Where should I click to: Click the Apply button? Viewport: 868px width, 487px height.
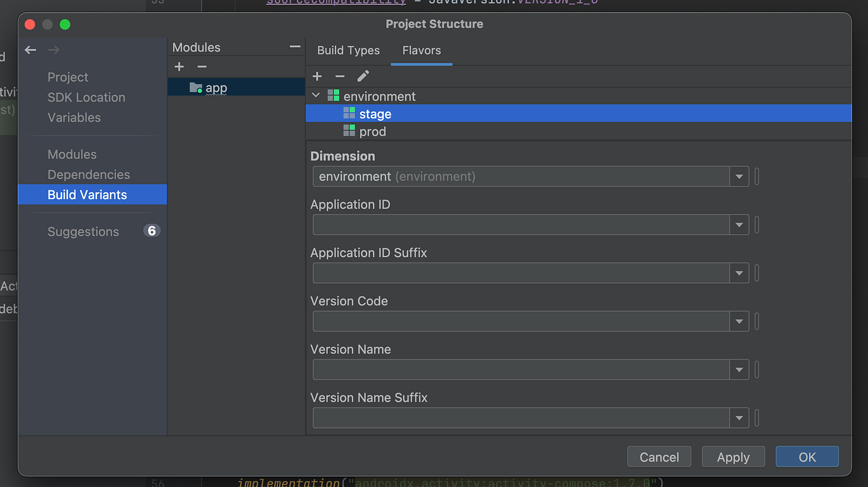point(733,457)
